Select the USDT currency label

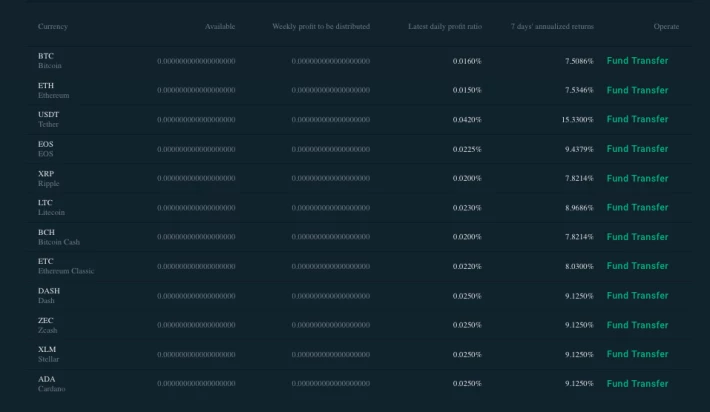[48, 115]
